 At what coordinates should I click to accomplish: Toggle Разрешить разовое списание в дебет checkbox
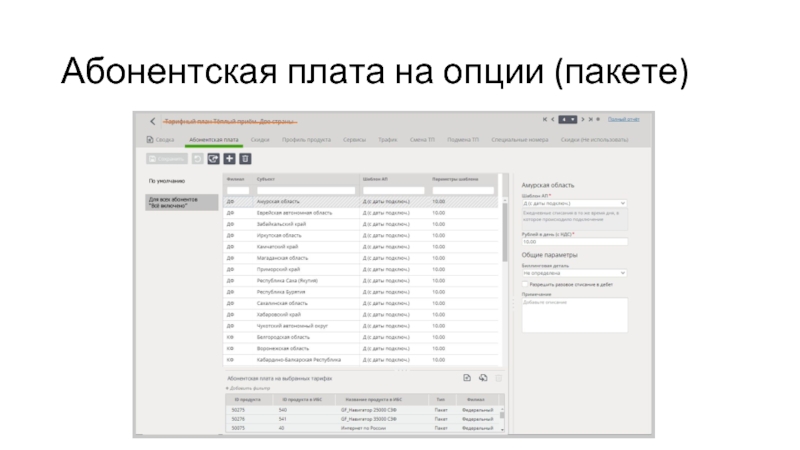(x=524, y=284)
